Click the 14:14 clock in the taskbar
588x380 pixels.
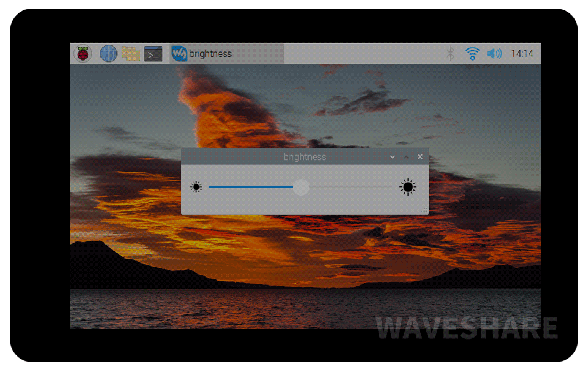tap(522, 54)
